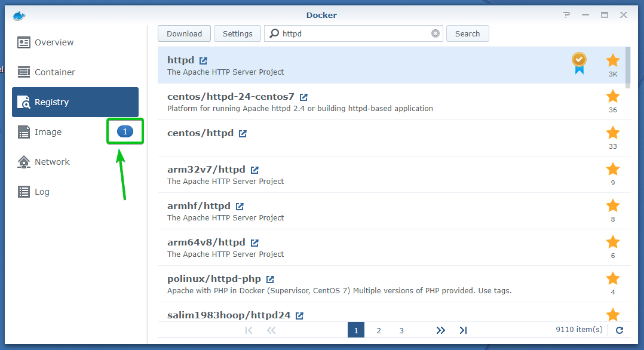Clear the httpd search text
Image resolution: width=644 pixels, height=350 pixels.
(436, 34)
